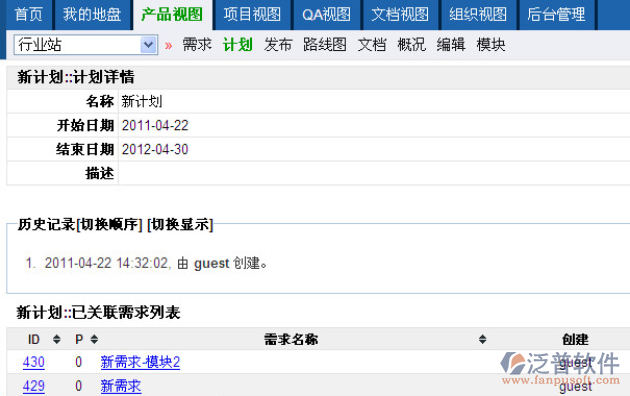Sort the list by 需求名称 column
The height and width of the screenshot is (396, 630).
[482, 340]
